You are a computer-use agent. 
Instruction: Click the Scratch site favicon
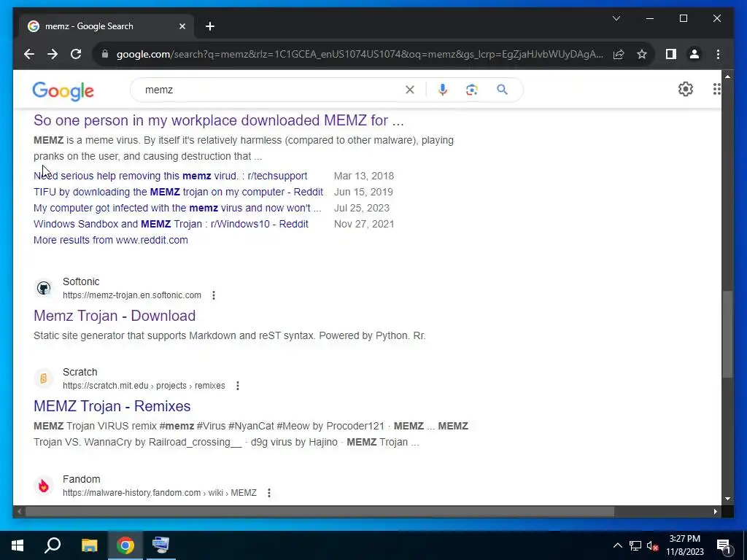[43, 378]
